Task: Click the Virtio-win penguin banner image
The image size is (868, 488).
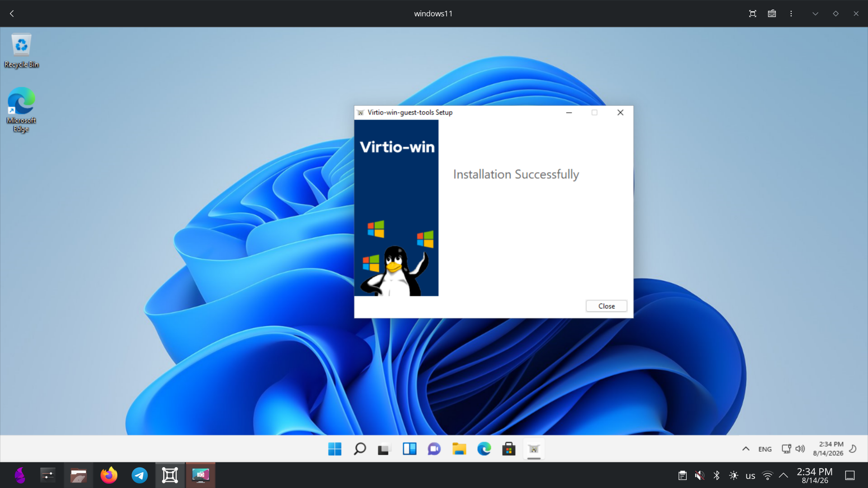Action: pyautogui.click(x=396, y=208)
